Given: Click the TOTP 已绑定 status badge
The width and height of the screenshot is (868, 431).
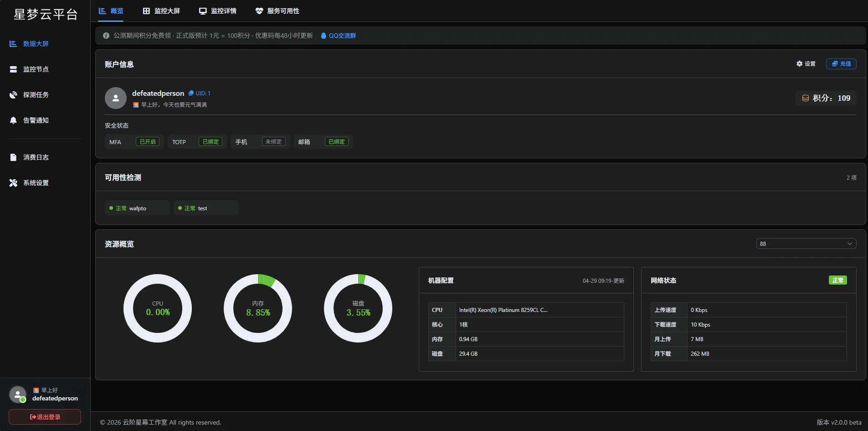Looking at the screenshot, I should pyautogui.click(x=211, y=142).
